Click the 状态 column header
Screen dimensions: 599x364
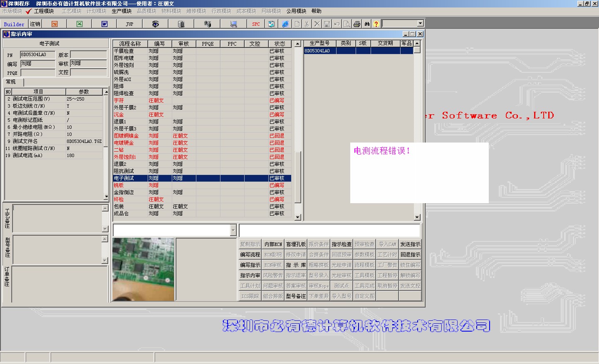[280, 44]
